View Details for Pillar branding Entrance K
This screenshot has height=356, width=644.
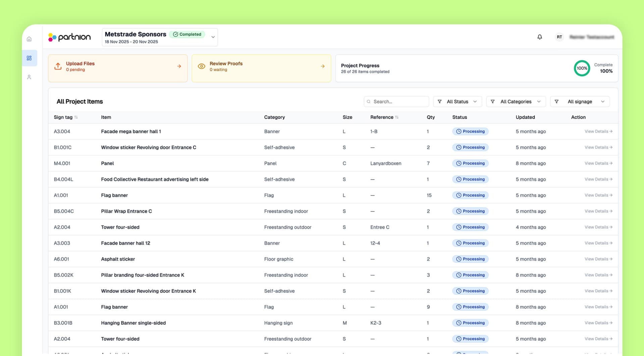(598, 275)
